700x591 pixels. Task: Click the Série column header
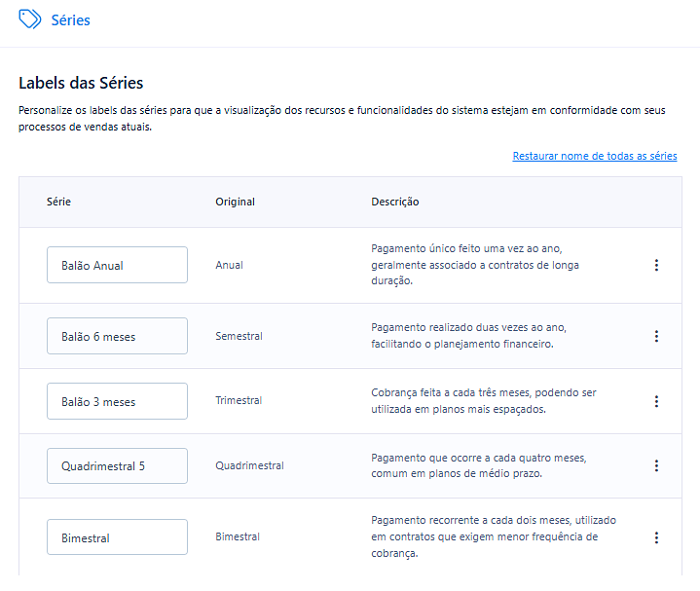pos(58,202)
